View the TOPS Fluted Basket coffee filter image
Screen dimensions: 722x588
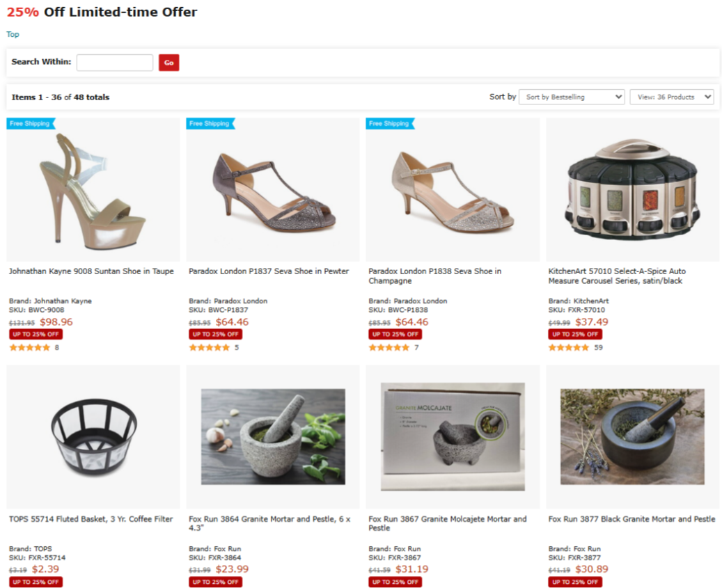pos(93,436)
